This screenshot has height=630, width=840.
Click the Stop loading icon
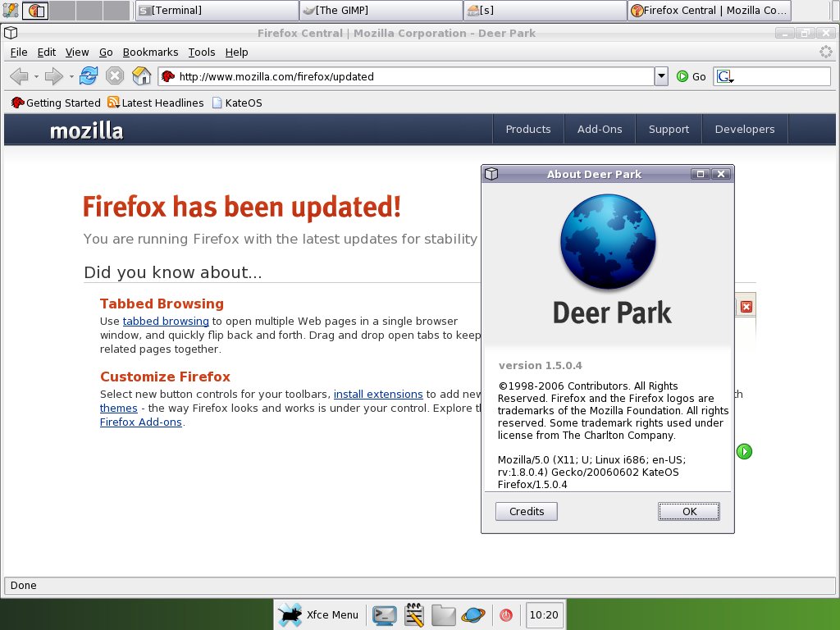(114, 76)
